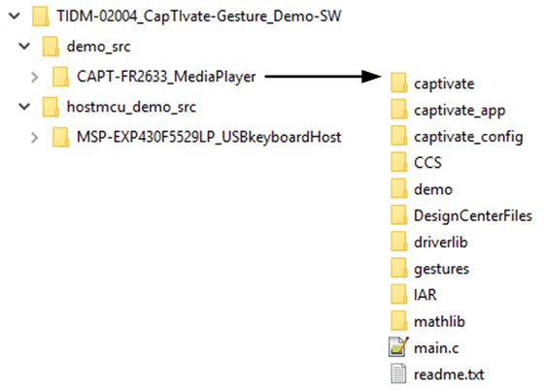Collapse the demo_src folder chevron
Viewport: 544px width, 392px height.
[24, 47]
